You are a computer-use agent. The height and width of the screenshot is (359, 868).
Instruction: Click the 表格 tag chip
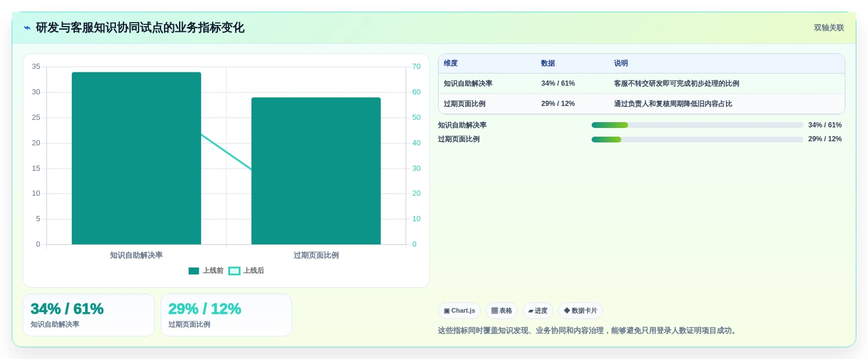point(502,311)
